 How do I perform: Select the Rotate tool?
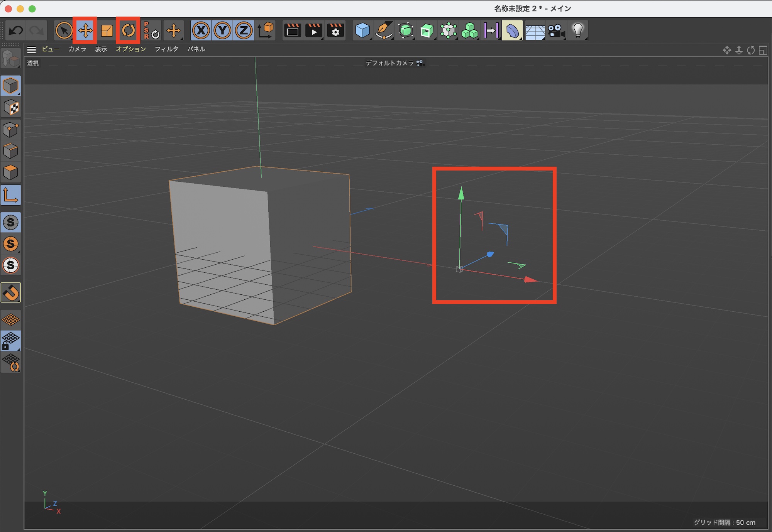click(128, 30)
